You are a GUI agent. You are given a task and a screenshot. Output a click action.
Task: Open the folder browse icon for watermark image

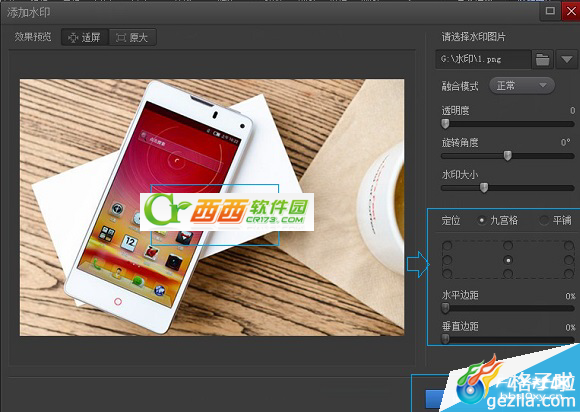(542, 60)
